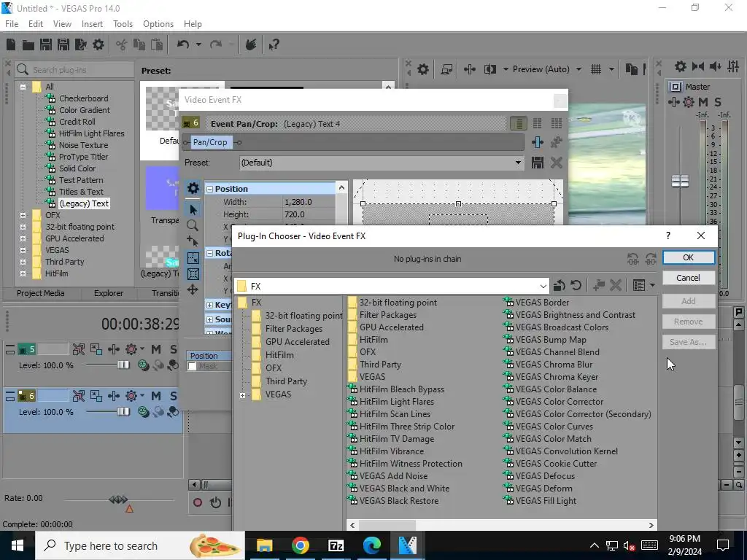Viewport: 747px width, 560px height.
Task: Click OK in Plug-In Chooser
Action: pyautogui.click(x=689, y=257)
